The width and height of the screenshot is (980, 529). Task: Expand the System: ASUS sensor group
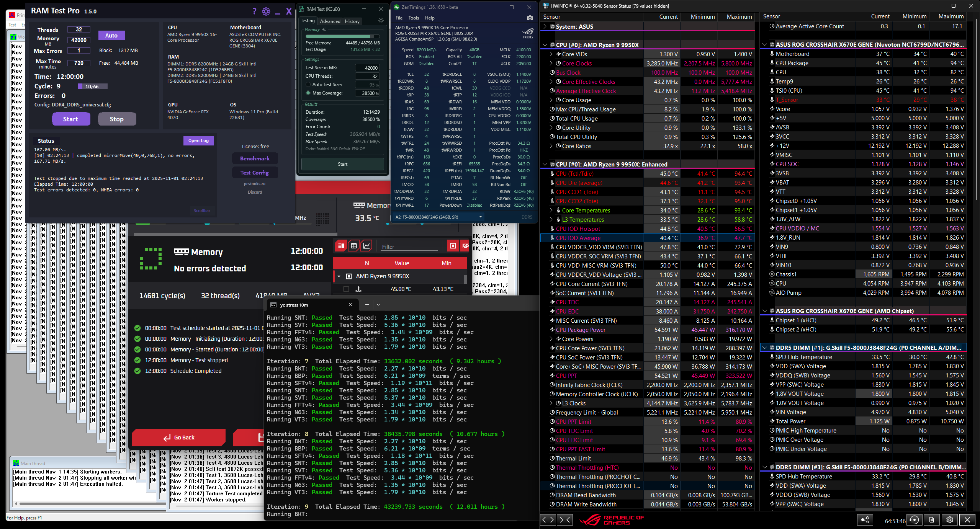click(x=545, y=27)
